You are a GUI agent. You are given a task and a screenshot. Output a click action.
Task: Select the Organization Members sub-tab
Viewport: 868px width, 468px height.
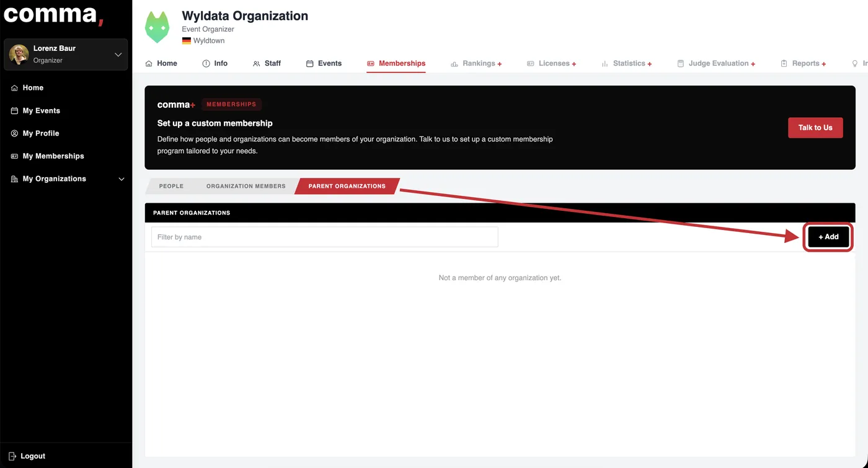246,186
